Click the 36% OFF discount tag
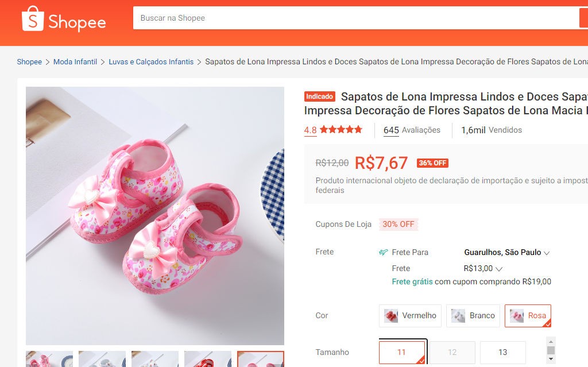This screenshot has width=588, height=367. click(432, 163)
